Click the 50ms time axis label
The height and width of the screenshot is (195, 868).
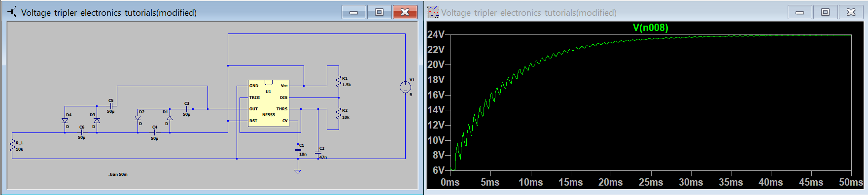pyautogui.click(x=851, y=182)
